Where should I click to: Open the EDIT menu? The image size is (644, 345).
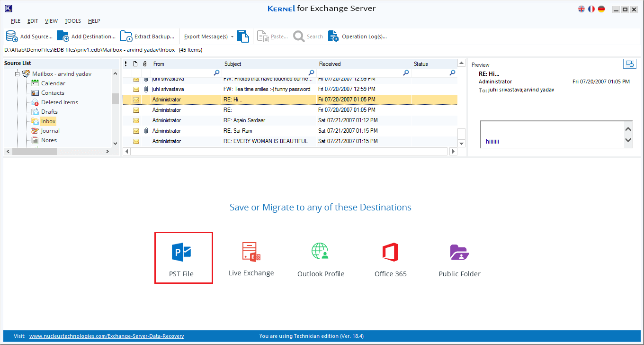(x=33, y=21)
